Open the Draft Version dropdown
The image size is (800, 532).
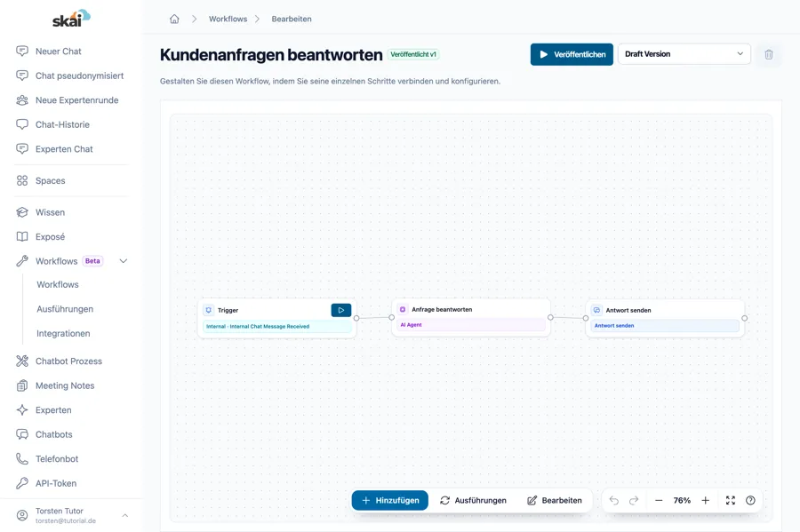[x=684, y=54]
